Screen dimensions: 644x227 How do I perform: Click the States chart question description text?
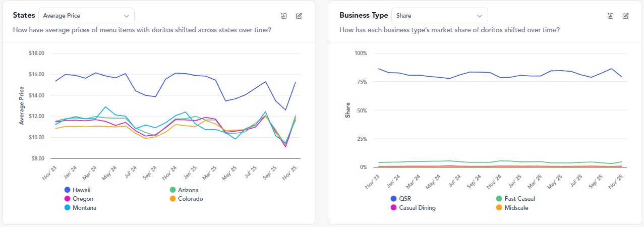(142, 30)
